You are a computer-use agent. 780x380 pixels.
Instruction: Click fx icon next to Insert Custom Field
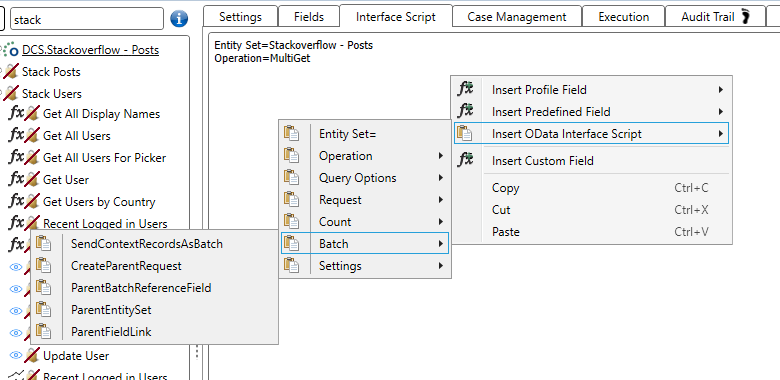tap(466, 161)
